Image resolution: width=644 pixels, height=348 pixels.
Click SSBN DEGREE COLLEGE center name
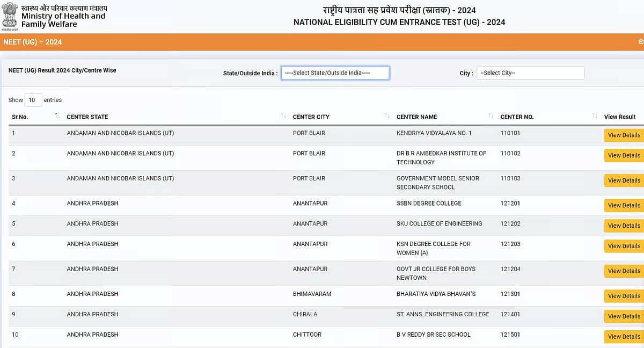coord(429,203)
